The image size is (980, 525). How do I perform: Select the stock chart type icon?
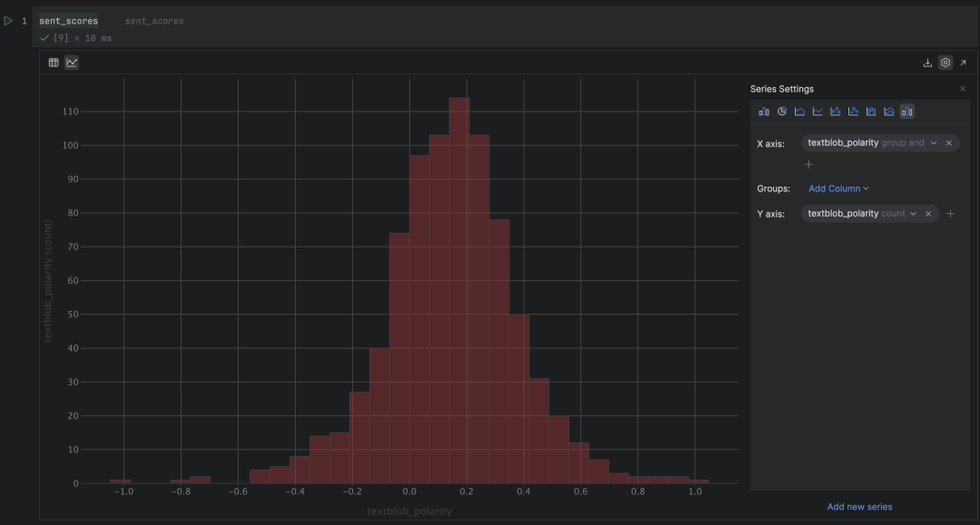tap(870, 112)
